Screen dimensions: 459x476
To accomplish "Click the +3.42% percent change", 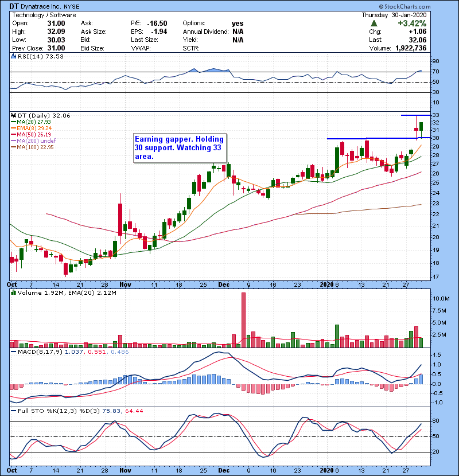I will point(412,24).
